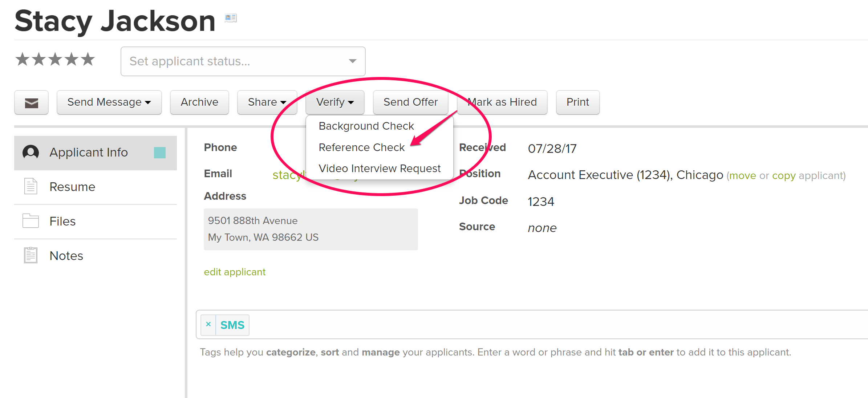
Task: Click the Applicant Info person icon
Action: [x=31, y=152]
